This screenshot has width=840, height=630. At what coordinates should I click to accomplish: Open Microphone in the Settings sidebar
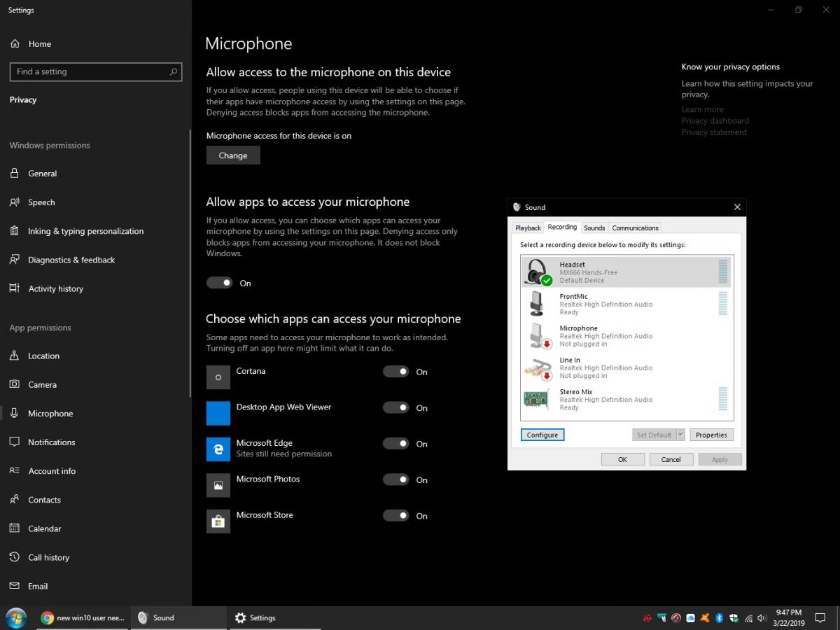(x=95, y=414)
